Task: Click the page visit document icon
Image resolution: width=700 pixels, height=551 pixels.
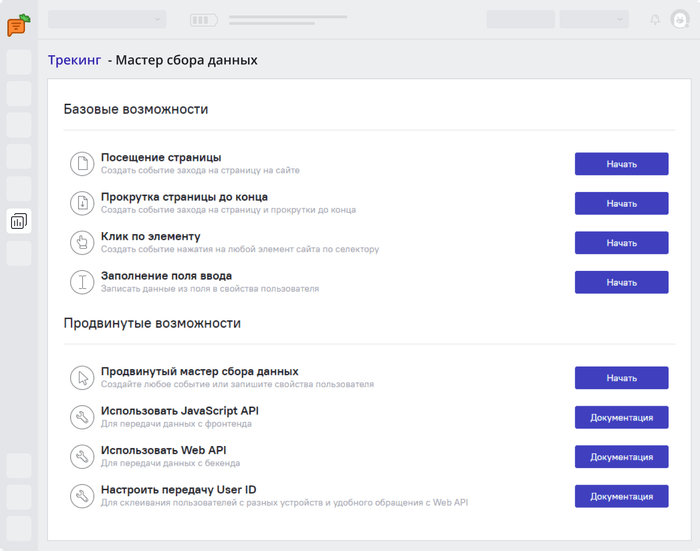Action: pyautogui.click(x=81, y=164)
